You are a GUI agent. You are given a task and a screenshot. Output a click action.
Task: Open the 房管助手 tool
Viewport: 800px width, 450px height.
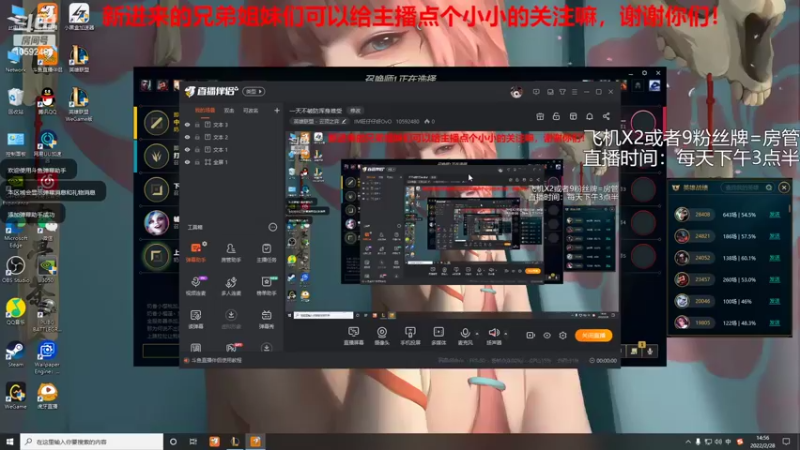[231, 252]
